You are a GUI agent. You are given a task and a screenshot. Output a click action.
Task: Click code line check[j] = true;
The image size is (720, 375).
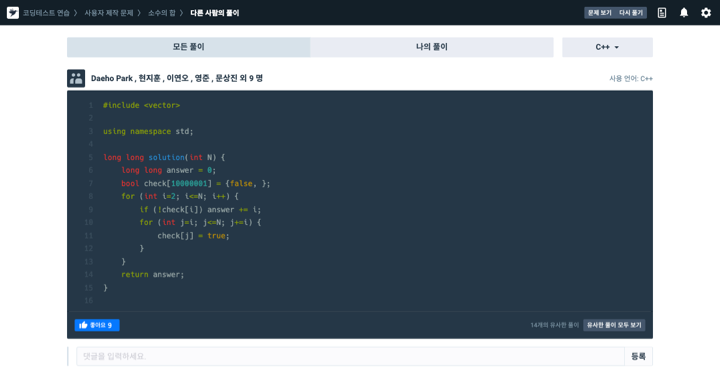point(193,236)
